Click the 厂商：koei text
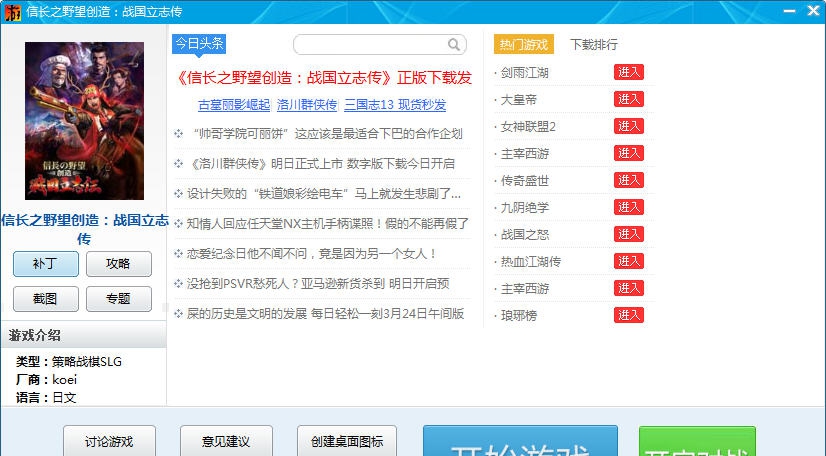826x456 pixels. 46,380
